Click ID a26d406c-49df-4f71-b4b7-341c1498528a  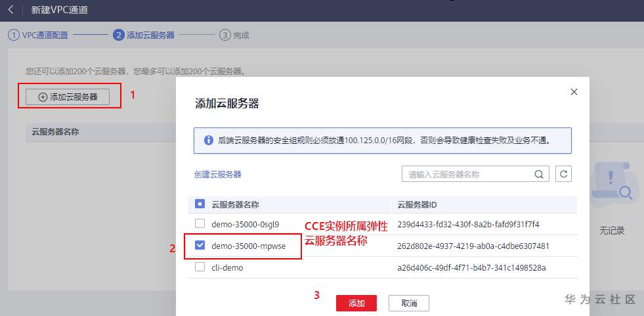pyautogui.click(x=471, y=267)
